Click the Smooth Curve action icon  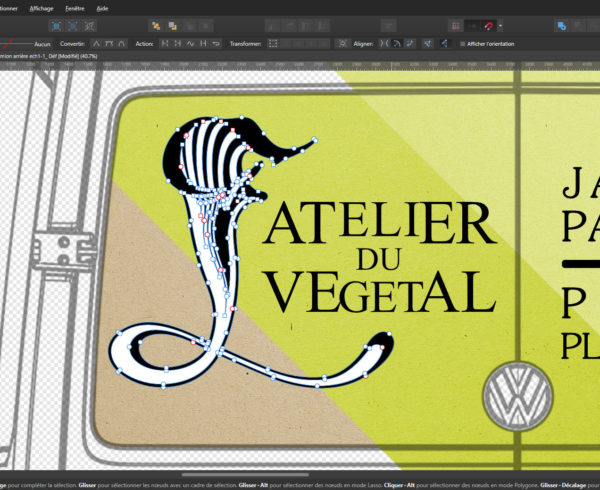coord(190,44)
